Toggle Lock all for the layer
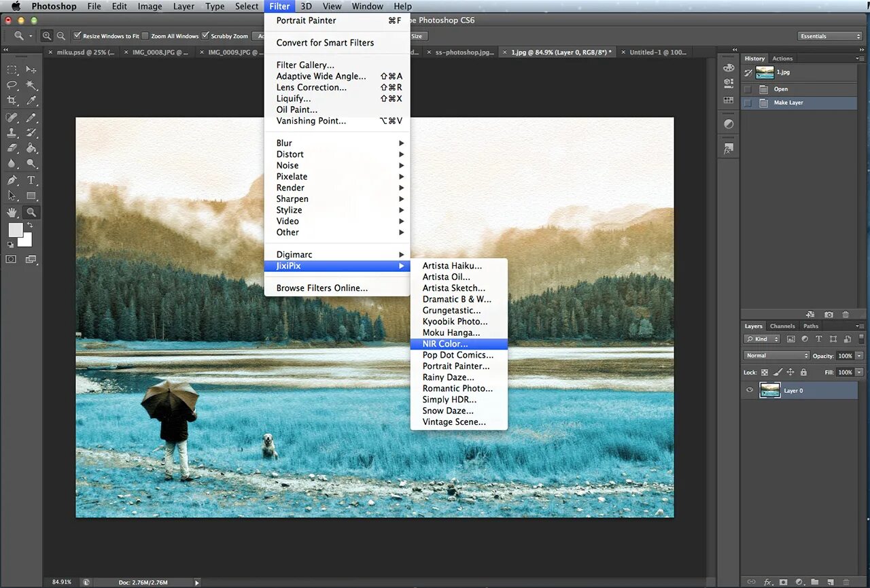The width and height of the screenshot is (870, 588). (803, 373)
